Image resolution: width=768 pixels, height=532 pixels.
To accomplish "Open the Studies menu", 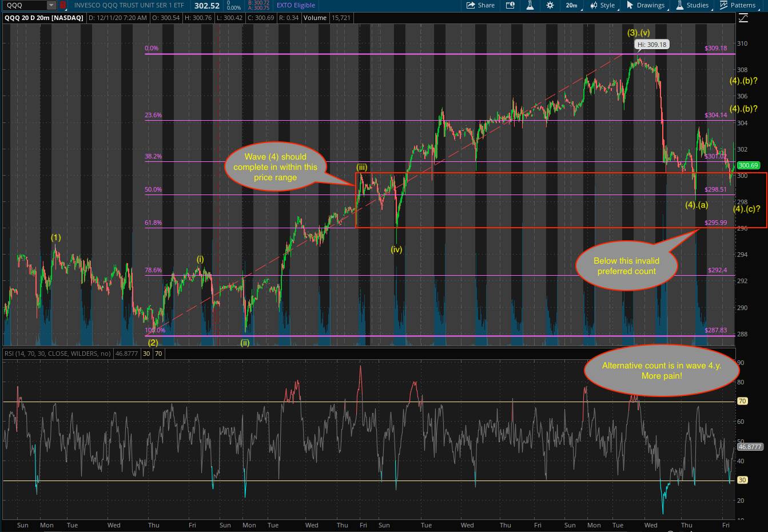I will click(x=693, y=5).
